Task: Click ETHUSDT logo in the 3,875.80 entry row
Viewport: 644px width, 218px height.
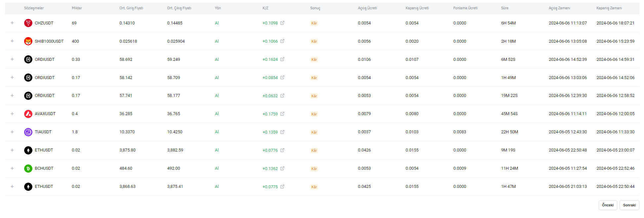Action: pos(28,150)
